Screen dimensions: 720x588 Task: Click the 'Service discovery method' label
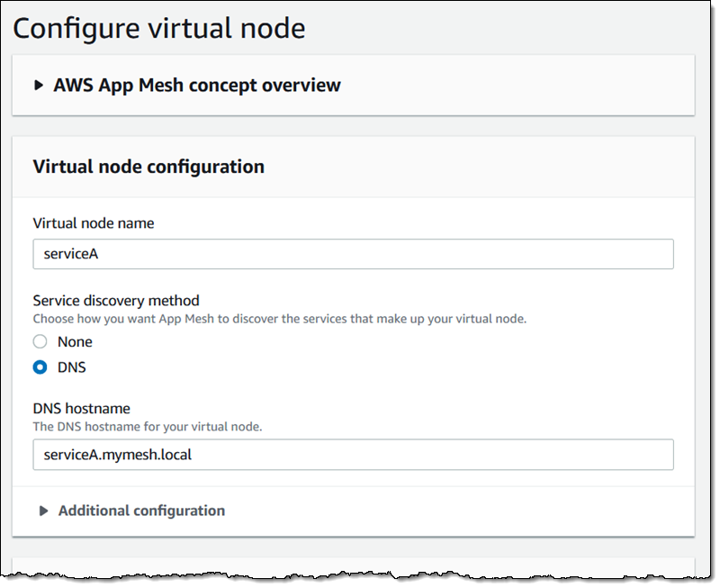pyautogui.click(x=115, y=301)
